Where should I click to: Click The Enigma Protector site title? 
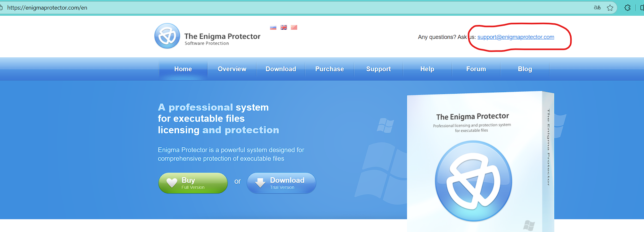[222, 36]
